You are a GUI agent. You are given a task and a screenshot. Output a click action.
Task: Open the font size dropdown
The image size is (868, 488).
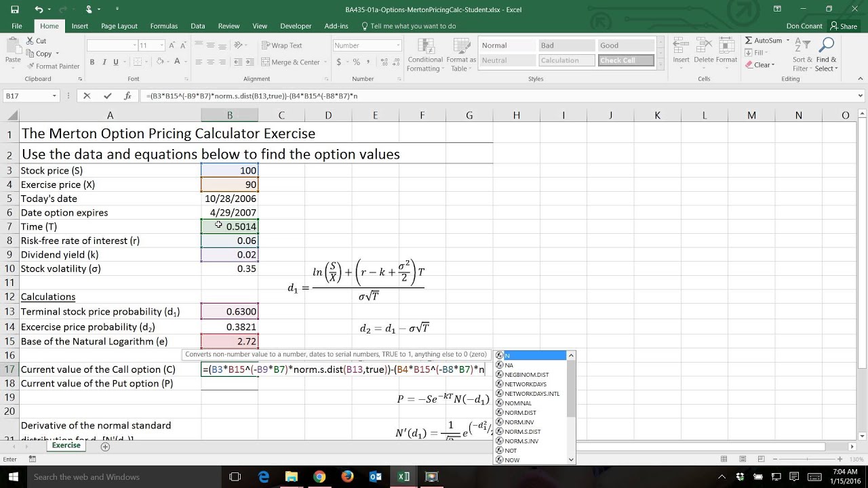click(161, 45)
